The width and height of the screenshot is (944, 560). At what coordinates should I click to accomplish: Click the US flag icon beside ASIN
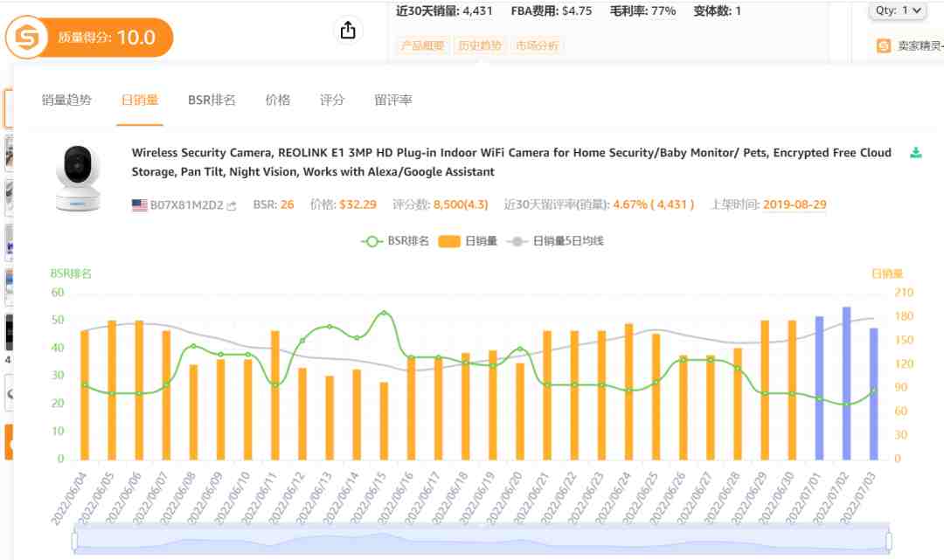pos(139,205)
